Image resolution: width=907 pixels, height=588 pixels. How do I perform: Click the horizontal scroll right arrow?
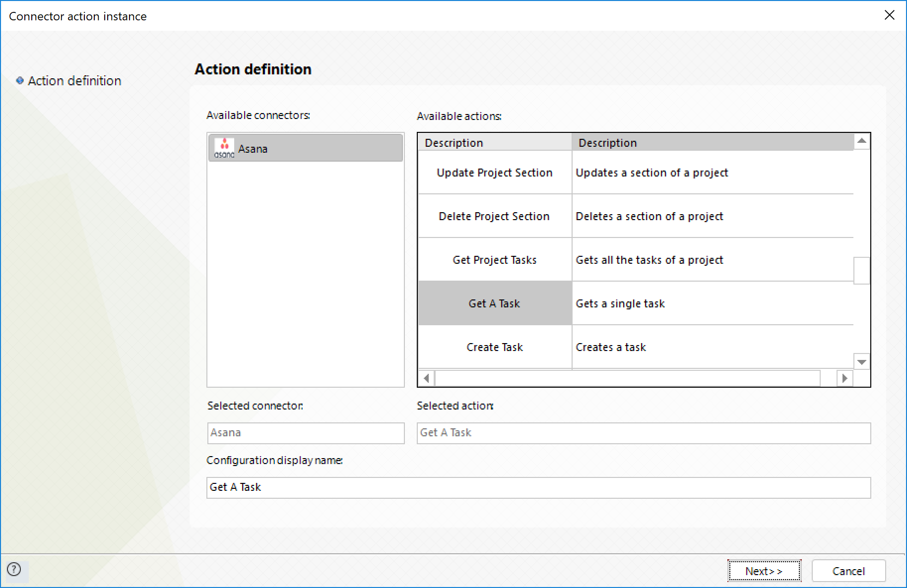click(844, 378)
